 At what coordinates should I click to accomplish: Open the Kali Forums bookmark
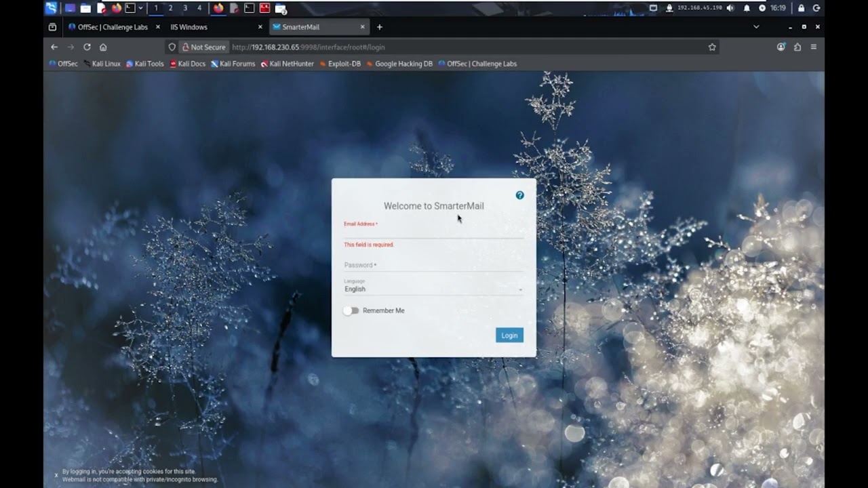pos(233,64)
